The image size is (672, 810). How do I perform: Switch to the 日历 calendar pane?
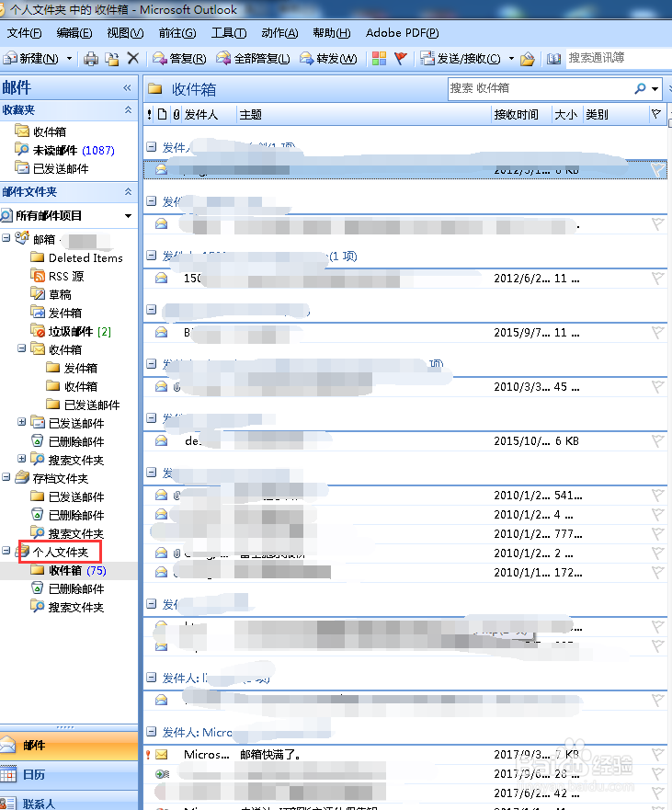point(69,775)
